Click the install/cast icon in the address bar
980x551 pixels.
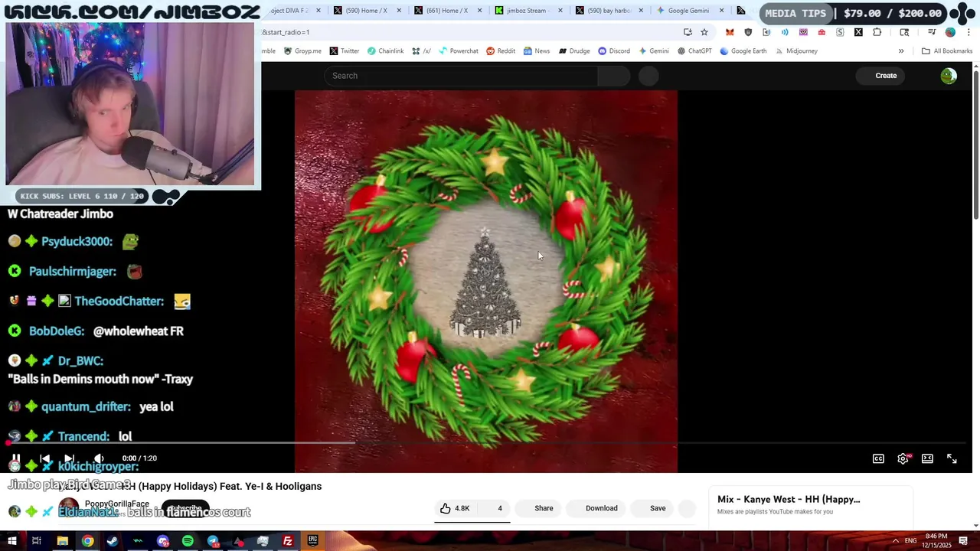(x=688, y=32)
